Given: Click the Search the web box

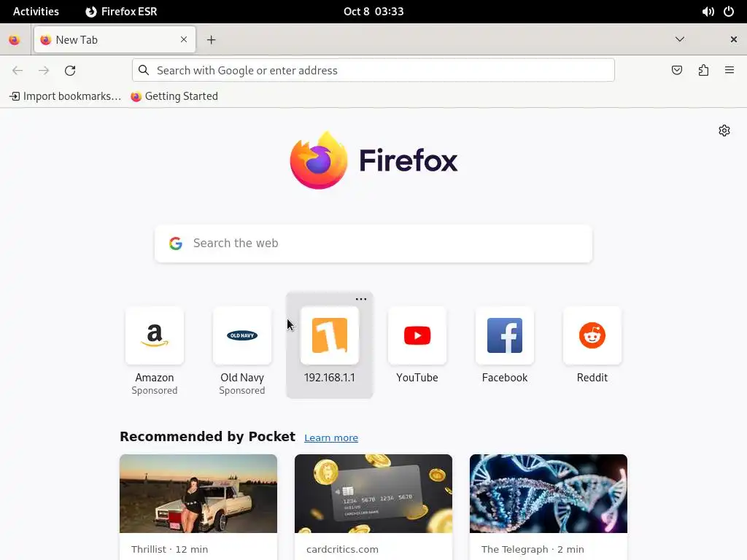Looking at the screenshot, I should tap(373, 244).
